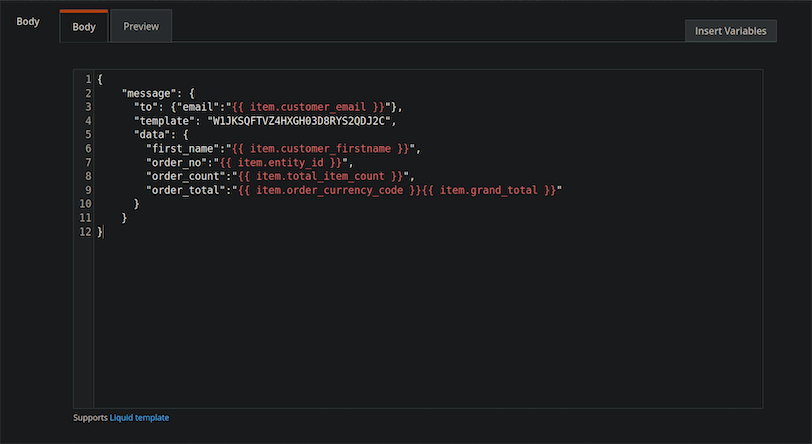
Task: Click the {{ item.order_currency_code }} variable
Action: point(329,190)
